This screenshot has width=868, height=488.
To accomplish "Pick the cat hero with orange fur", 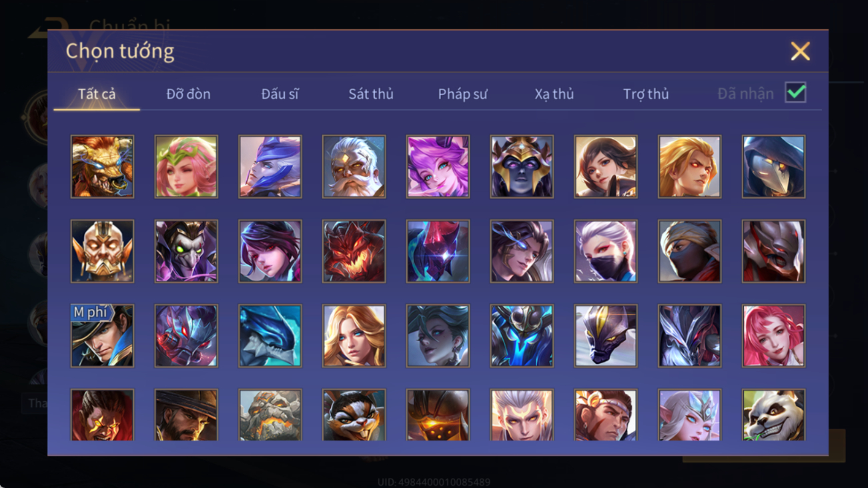I will click(x=354, y=415).
